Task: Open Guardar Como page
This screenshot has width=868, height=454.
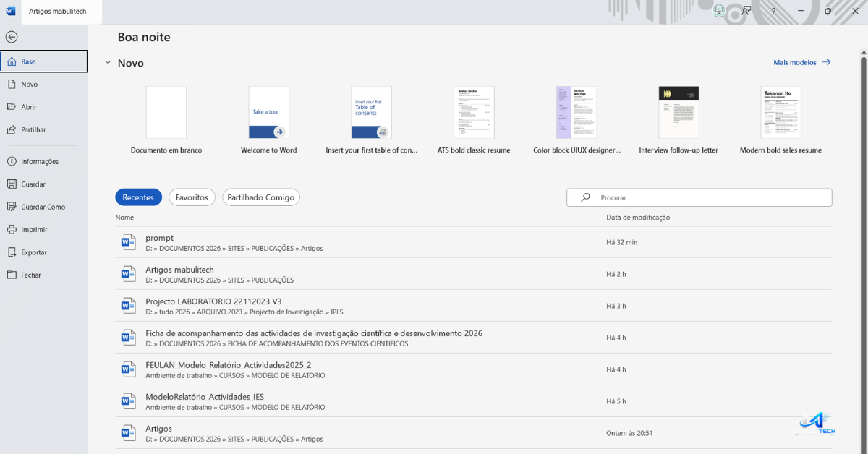Action: point(44,207)
